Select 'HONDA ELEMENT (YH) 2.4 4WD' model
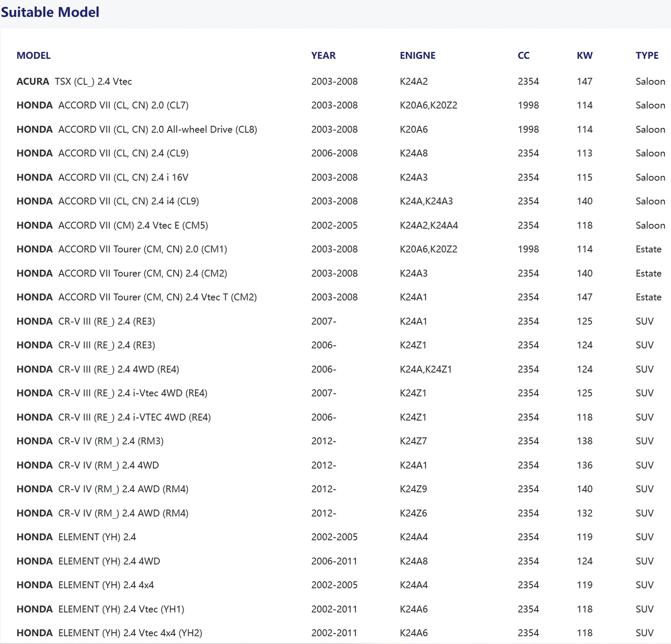This screenshot has width=671, height=644. click(x=88, y=561)
